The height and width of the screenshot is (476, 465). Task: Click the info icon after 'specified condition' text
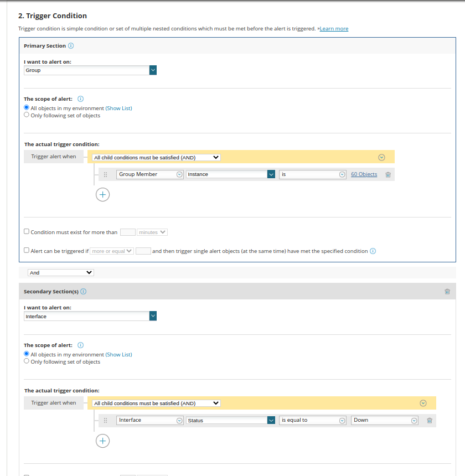(373, 251)
